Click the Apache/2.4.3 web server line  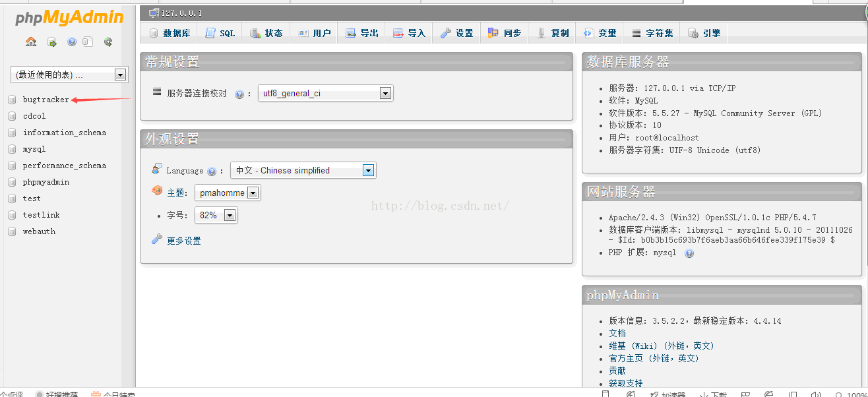[712, 217]
